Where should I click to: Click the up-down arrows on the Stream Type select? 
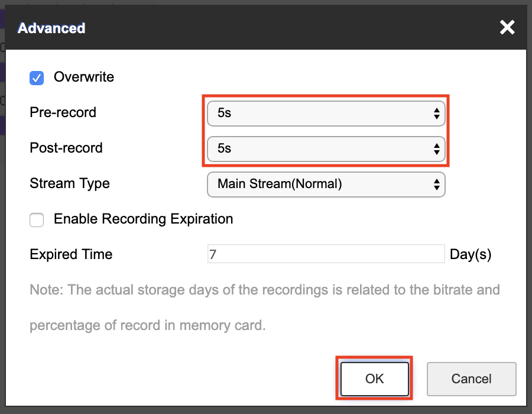[436, 185]
